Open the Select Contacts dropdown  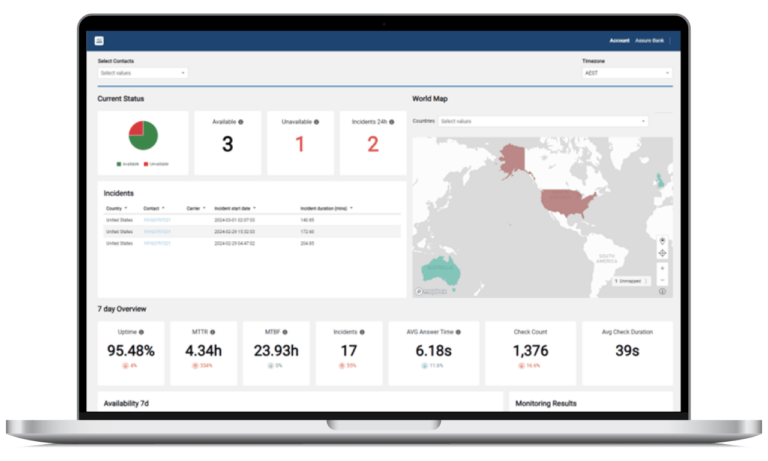tap(143, 73)
